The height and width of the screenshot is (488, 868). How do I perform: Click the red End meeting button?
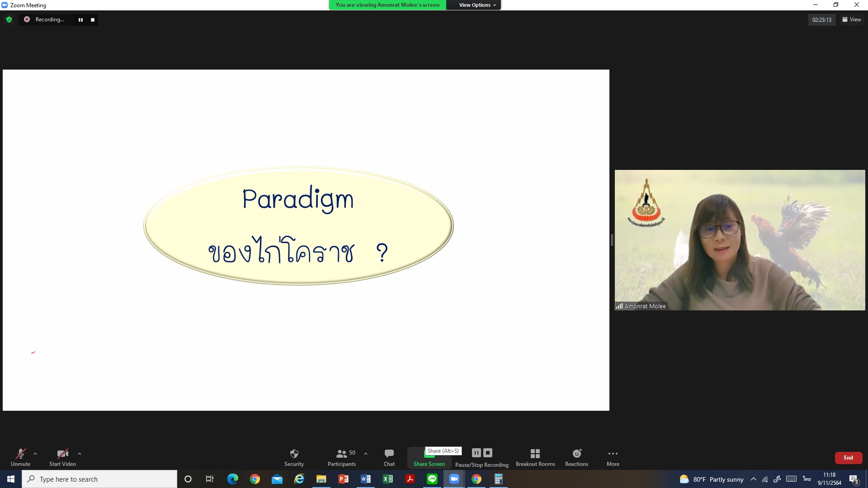pyautogui.click(x=848, y=458)
